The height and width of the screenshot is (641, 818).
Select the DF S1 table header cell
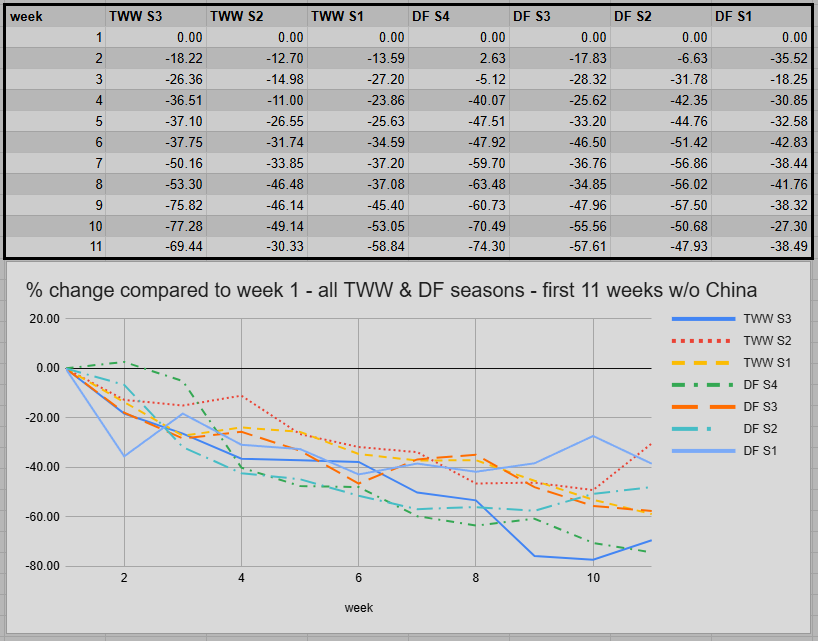click(762, 16)
